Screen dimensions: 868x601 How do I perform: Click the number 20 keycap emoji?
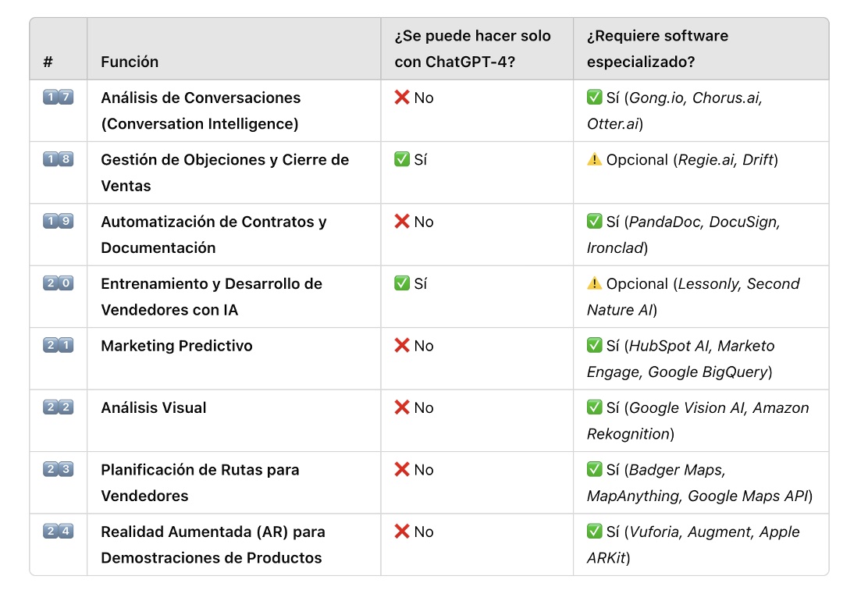58,283
